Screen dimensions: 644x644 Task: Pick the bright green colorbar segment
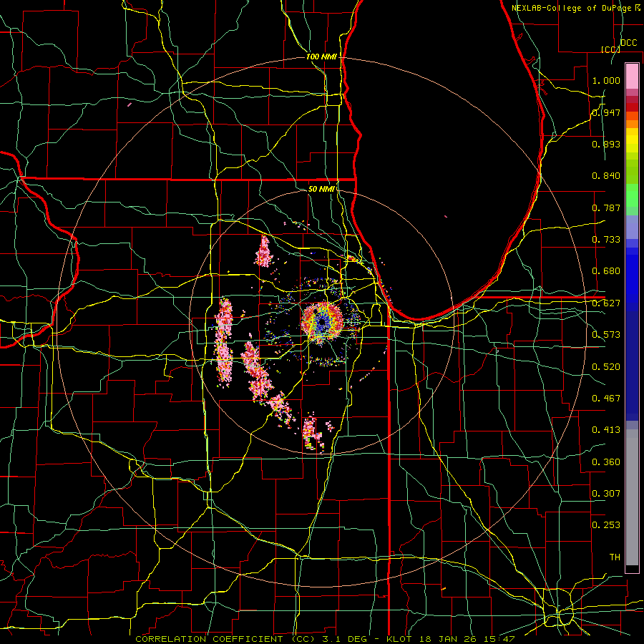632,195
